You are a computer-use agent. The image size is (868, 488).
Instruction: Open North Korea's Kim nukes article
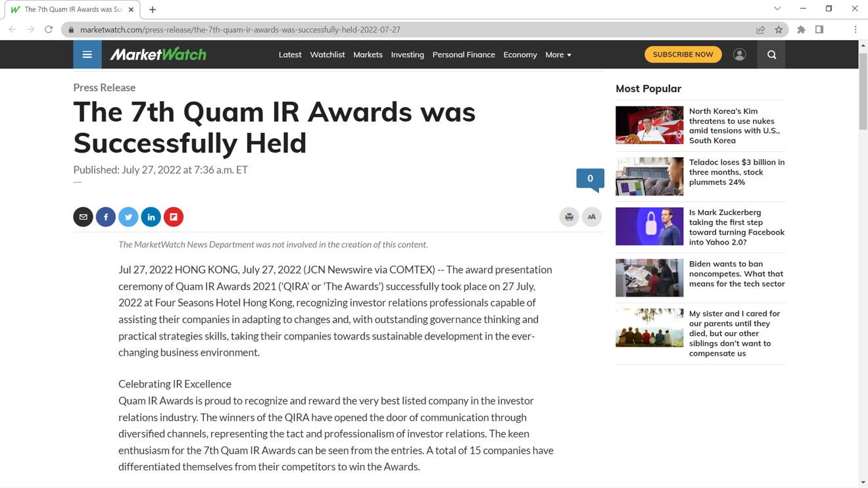pos(735,126)
